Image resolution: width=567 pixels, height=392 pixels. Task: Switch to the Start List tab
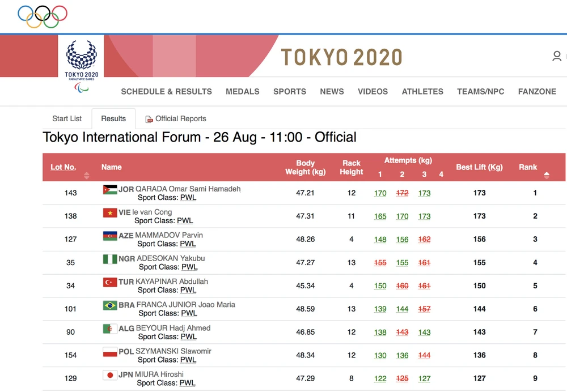pyautogui.click(x=67, y=118)
